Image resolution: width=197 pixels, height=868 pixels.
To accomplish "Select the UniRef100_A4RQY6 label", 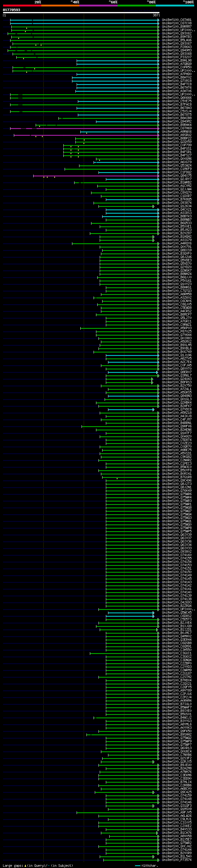I will (x=177, y=243).
